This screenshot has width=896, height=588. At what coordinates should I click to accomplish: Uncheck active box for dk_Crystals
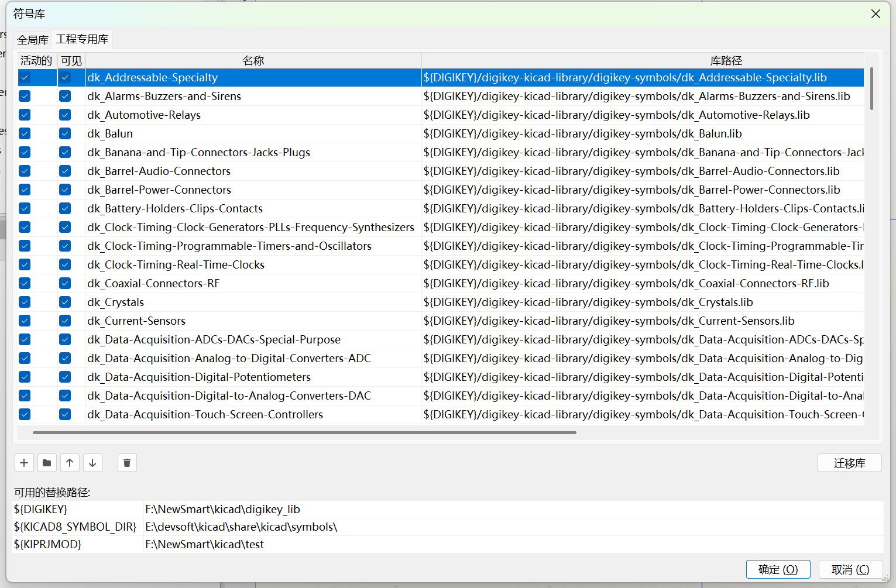click(25, 302)
